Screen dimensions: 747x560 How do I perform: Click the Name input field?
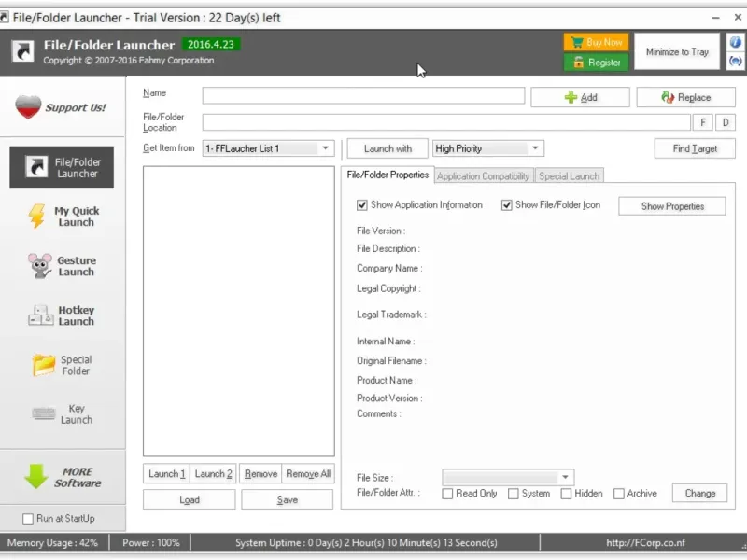[363, 96]
